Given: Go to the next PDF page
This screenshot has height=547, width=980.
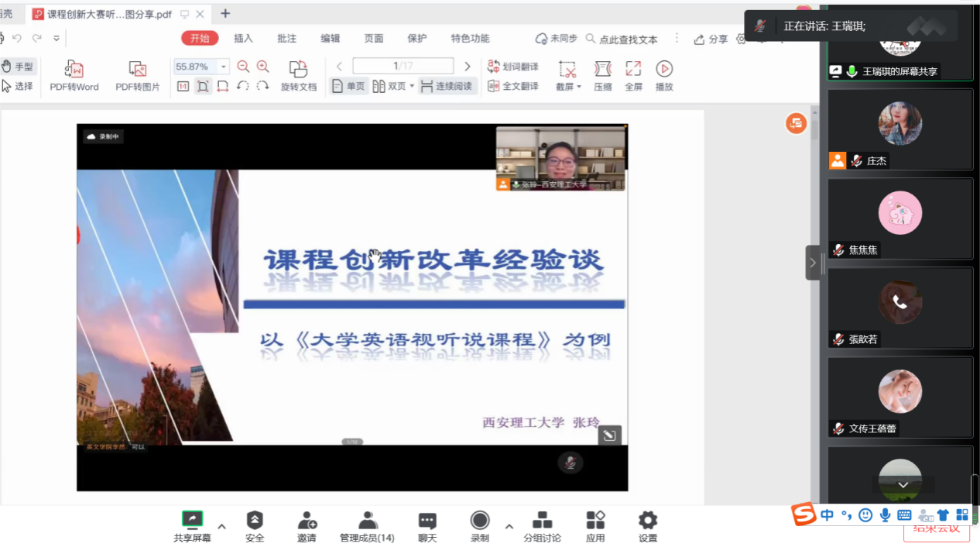Looking at the screenshot, I should pos(467,67).
